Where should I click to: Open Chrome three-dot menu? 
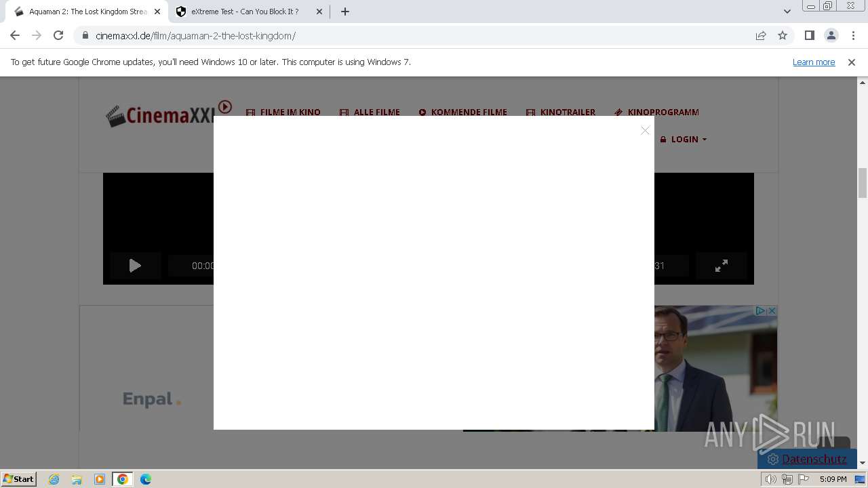[x=853, y=35]
